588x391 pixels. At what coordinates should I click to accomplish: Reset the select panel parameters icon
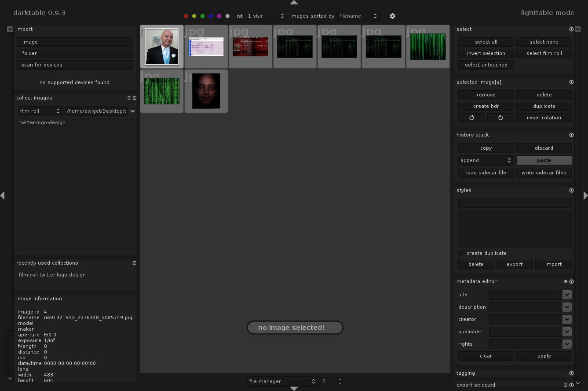click(x=571, y=29)
